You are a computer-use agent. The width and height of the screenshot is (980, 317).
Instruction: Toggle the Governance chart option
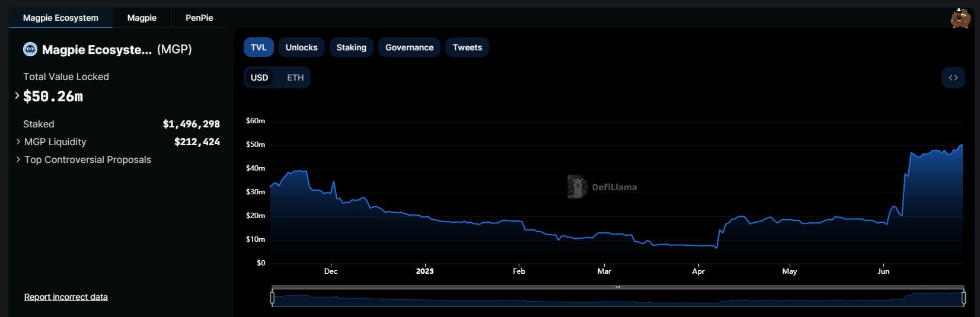(x=409, y=47)
